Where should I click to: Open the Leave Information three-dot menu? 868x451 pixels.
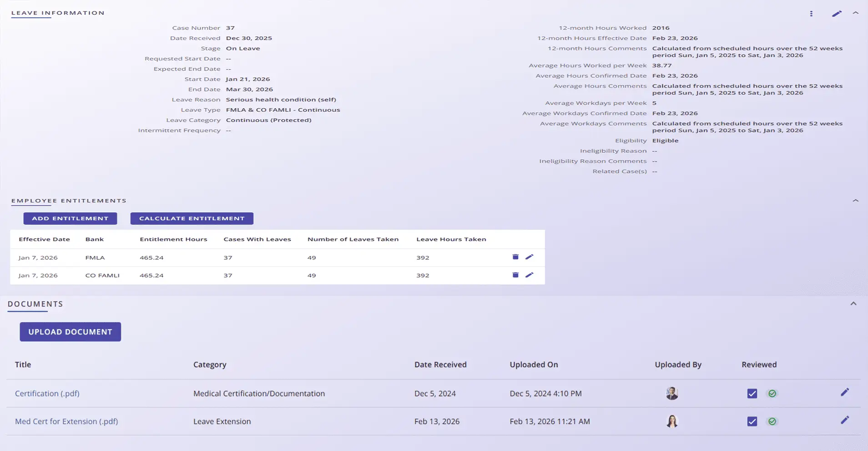tap(811, 14)
